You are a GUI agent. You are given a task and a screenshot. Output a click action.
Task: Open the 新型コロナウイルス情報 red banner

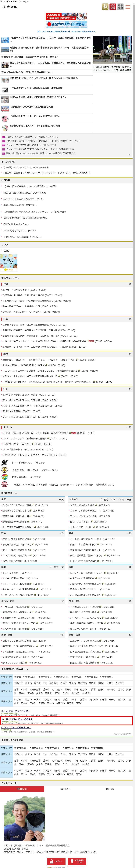66,24
